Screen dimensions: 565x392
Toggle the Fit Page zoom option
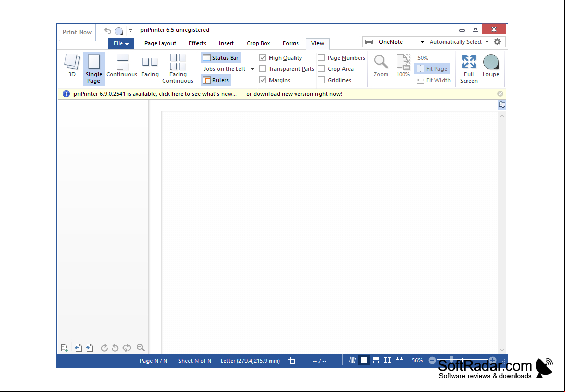432,69
